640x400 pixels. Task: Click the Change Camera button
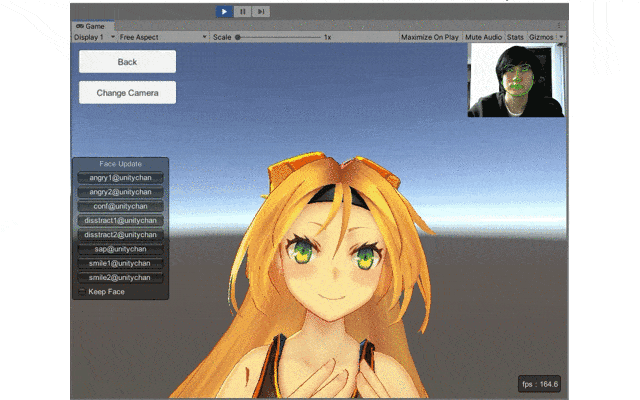[x=127, y=93]
